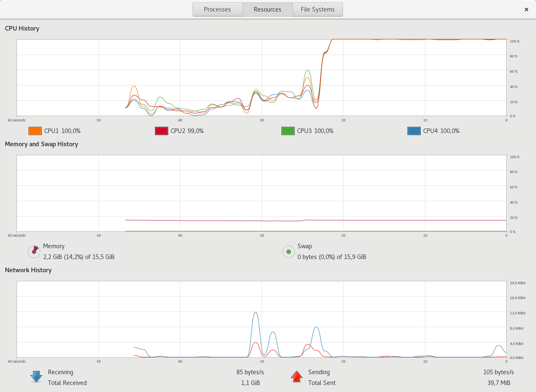Open the CPU4 blue color swatch

pyautogui.click(x=414, y=131)
